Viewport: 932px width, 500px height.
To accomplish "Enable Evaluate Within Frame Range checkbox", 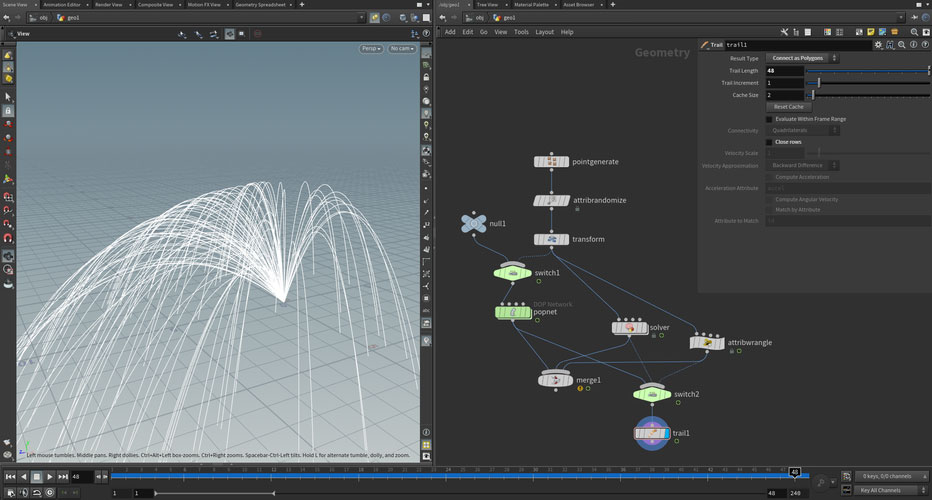I will [x=769, y=120].
